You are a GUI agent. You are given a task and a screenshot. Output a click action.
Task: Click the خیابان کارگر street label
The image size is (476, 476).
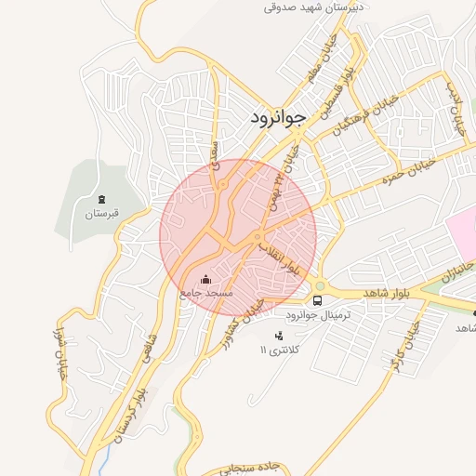click(406, 347)
